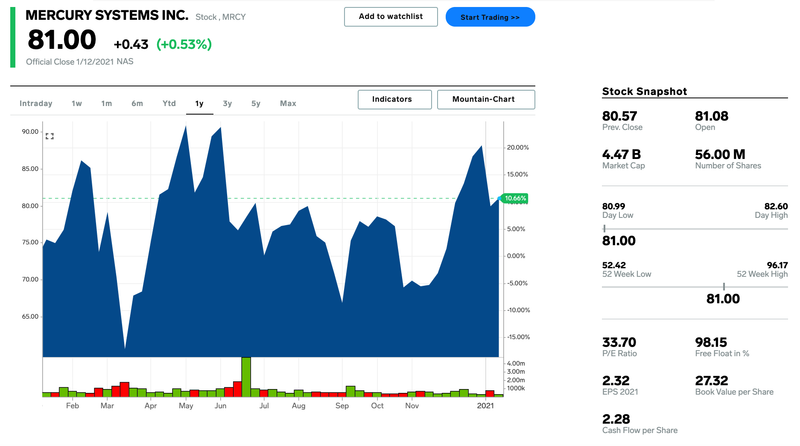Click the fullscreen expand chart icon
Image resolution: width=800 pixels, height=446 pixels.
tap(49, 136)
